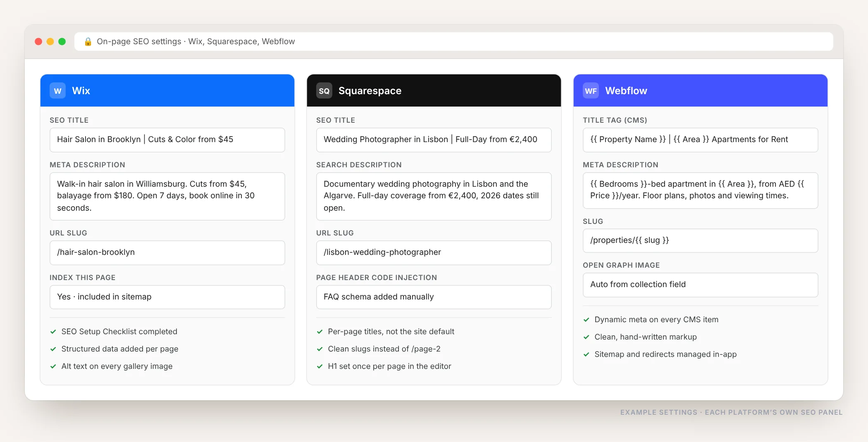Click checkmark beside Clean slugs instead of /page-2
Viewport: 868px width, 442px height.
coord(320,349)
